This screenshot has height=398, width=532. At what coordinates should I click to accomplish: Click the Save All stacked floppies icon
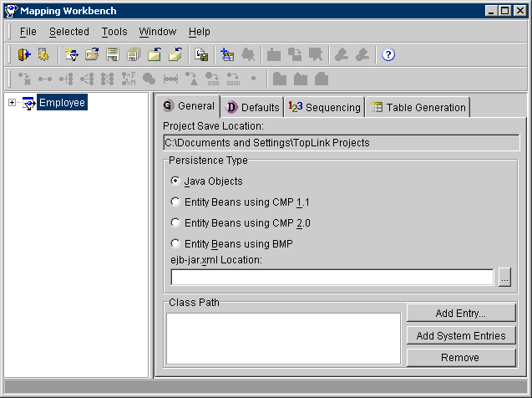coord(134,54)
